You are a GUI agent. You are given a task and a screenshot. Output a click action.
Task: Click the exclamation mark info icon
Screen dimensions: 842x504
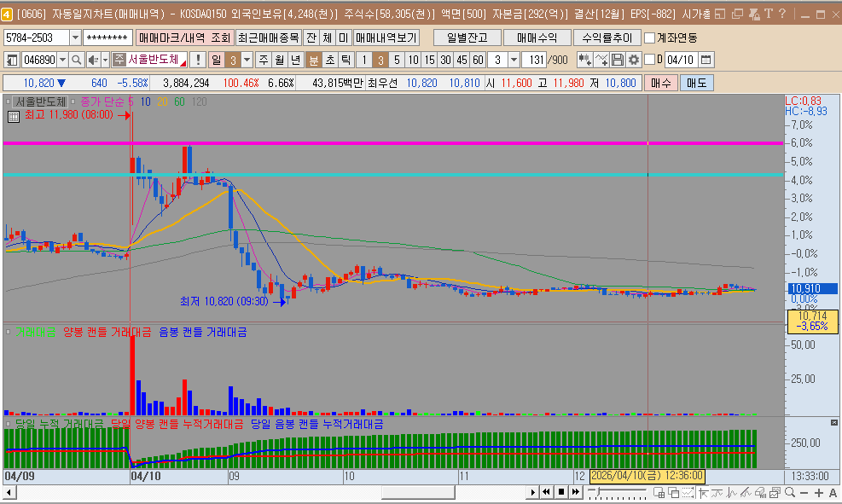198,60
